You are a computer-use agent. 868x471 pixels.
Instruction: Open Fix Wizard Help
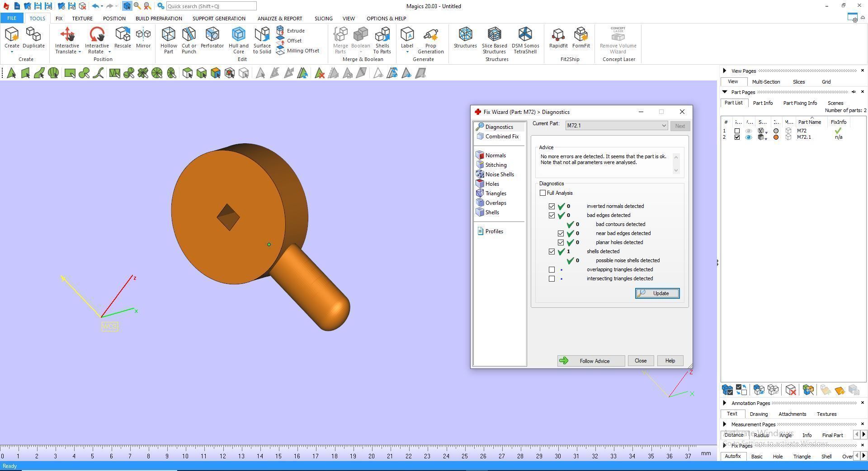pyautogui.click(x=670, y=361)
